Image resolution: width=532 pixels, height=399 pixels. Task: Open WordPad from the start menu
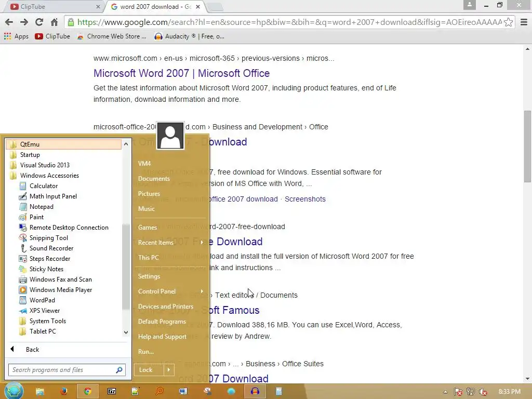point(42,300)
